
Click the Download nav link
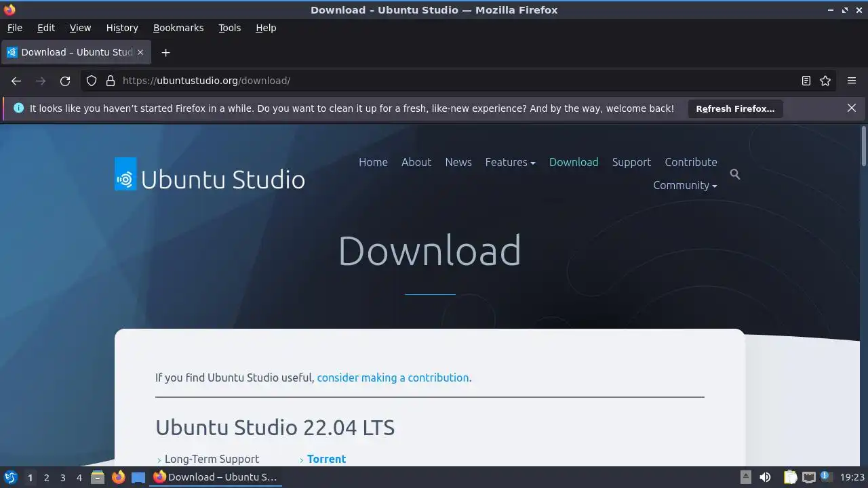pyautogui.click(x=574, y=162)
